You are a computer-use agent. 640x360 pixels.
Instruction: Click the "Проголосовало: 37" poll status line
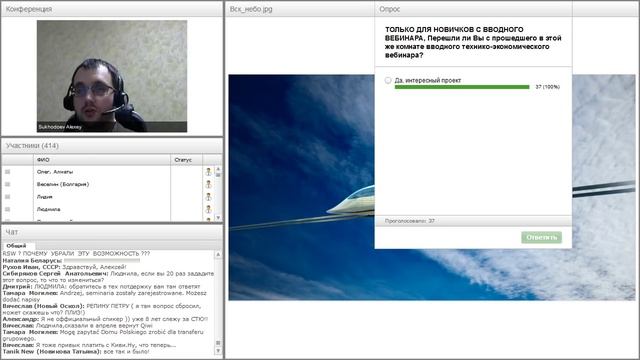point(409,221)
